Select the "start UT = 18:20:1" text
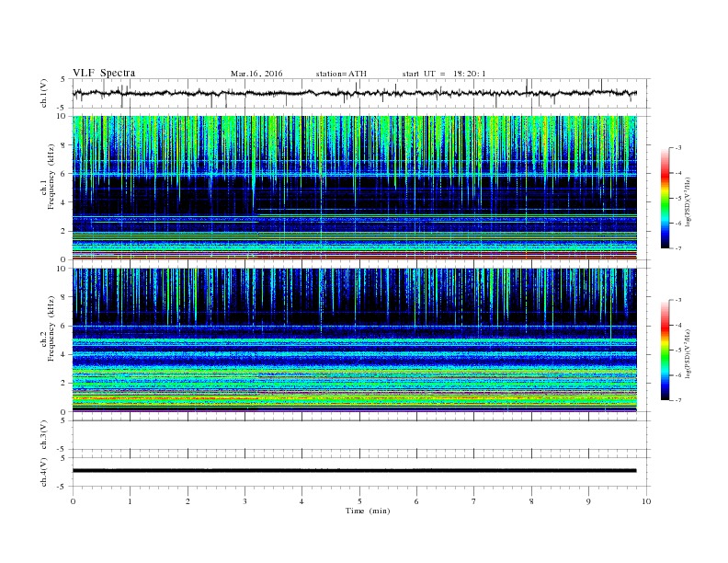The image size is (728, 563). point(444,74)
